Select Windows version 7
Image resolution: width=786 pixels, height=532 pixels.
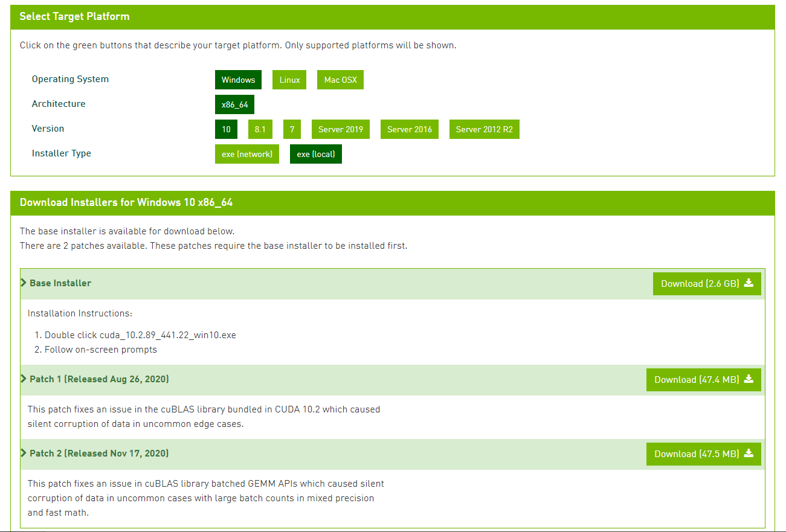pyautogui.click(x=292, y=129)
